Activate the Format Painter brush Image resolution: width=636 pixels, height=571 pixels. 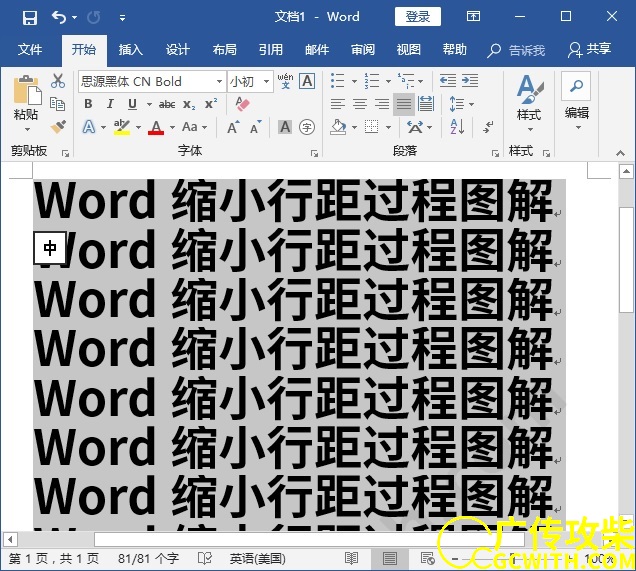(58, 127)
